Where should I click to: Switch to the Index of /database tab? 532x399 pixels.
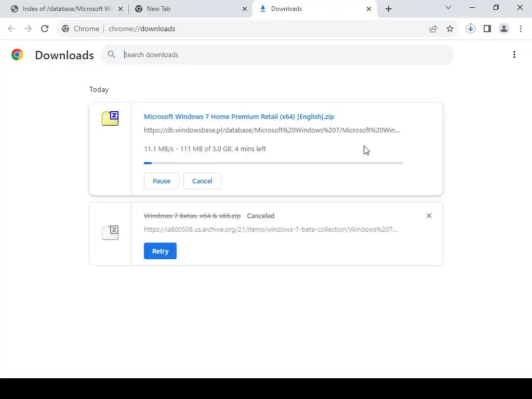click(66, 9)
